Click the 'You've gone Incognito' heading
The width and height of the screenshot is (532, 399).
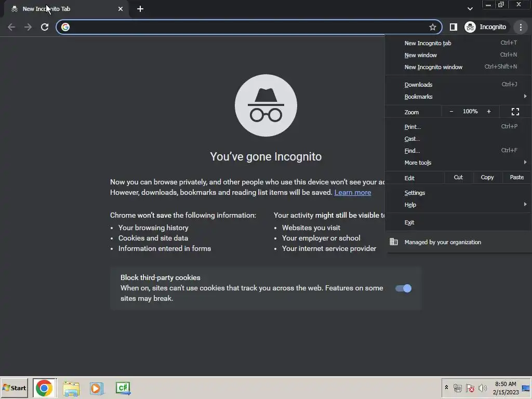coord(265,157)
